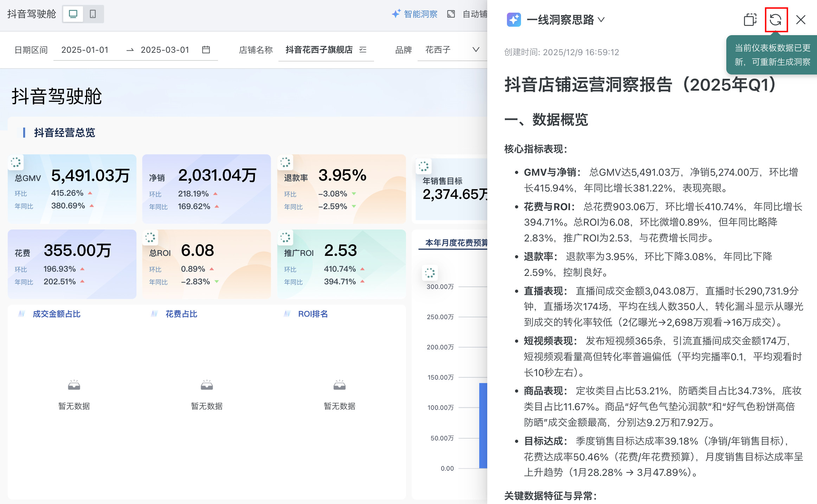Viewport: 817px width, 504px height.
Task: Select 抖音花西子旗舰店 store dropdown
Action: point(319,50)
